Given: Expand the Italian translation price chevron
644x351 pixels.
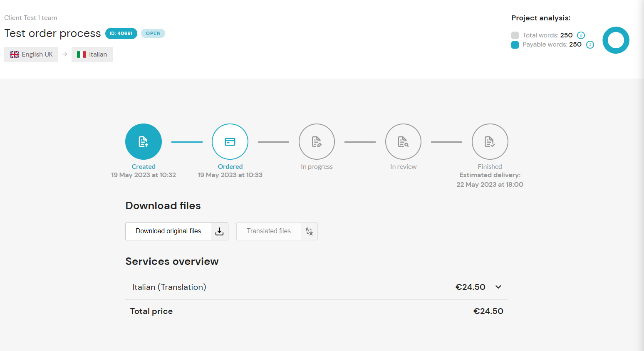Looking at the screenshot, I should (x=498, y=287).
